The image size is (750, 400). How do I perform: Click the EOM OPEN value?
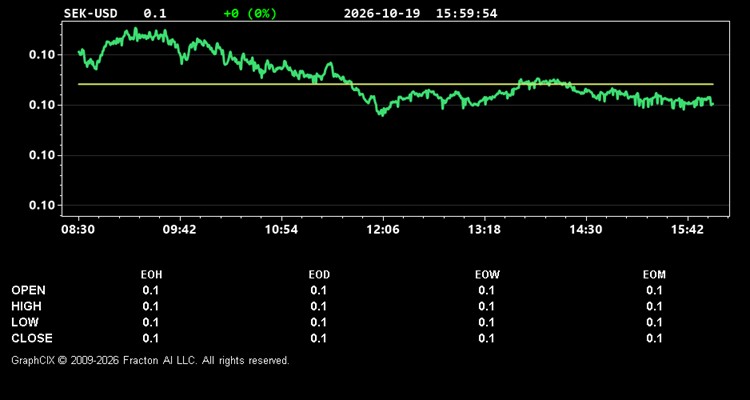pyautogui.click(x=654, y=290)
